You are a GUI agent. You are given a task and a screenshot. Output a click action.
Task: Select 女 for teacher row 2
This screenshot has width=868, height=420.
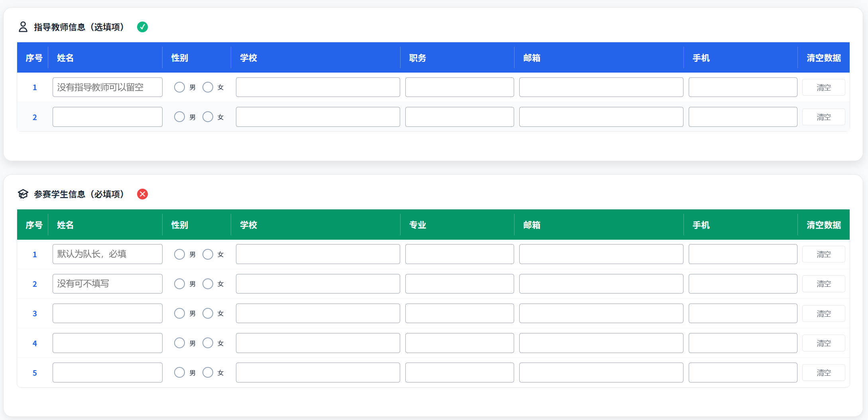208,117
